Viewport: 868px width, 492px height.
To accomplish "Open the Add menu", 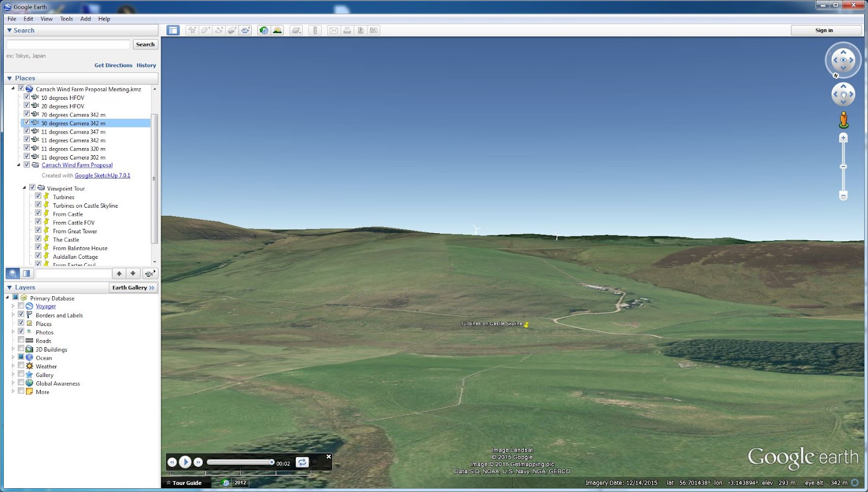I will pos(86,19).
